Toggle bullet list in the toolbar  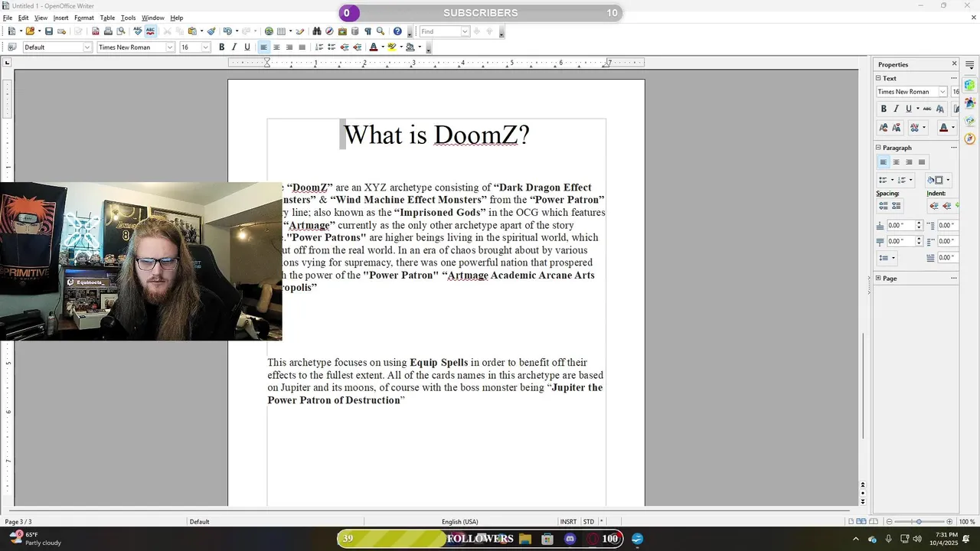[332, 47]
